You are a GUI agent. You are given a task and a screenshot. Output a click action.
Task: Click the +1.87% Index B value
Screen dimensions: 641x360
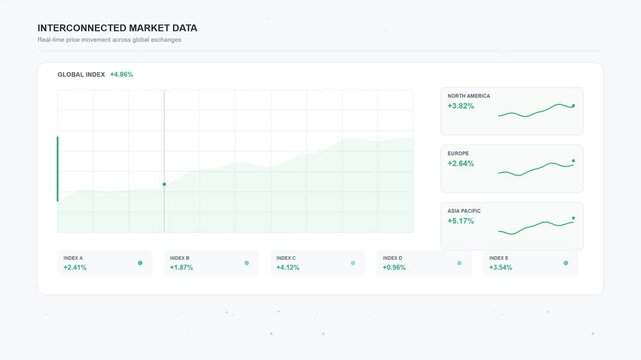pos(181,268)
